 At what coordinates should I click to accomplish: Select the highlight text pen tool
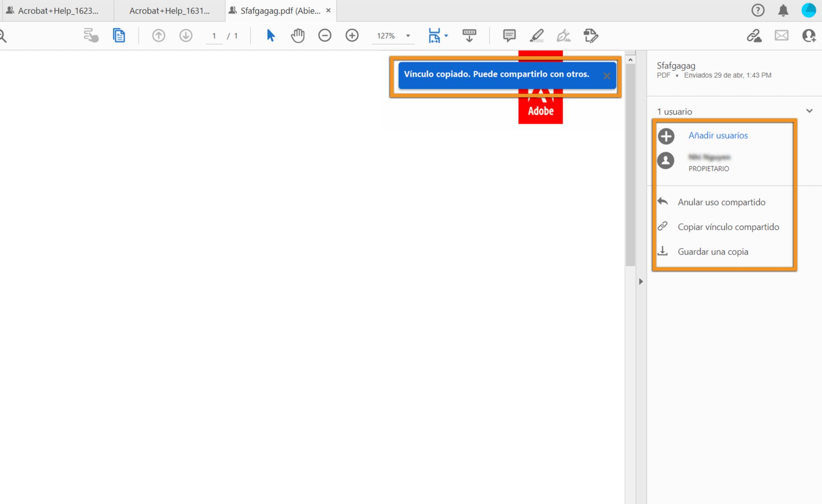click(536, 36)
